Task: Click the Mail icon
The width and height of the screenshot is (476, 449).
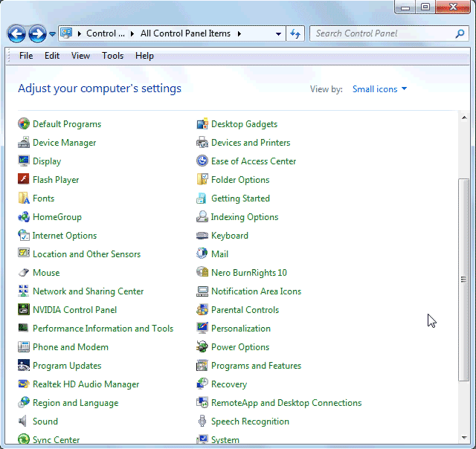Action: coord(202,253)
